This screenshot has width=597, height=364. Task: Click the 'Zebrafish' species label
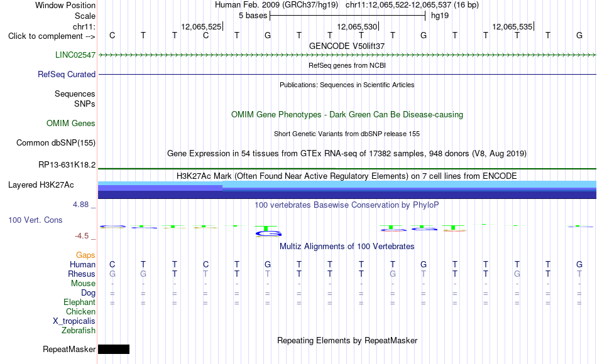[79, 330]
